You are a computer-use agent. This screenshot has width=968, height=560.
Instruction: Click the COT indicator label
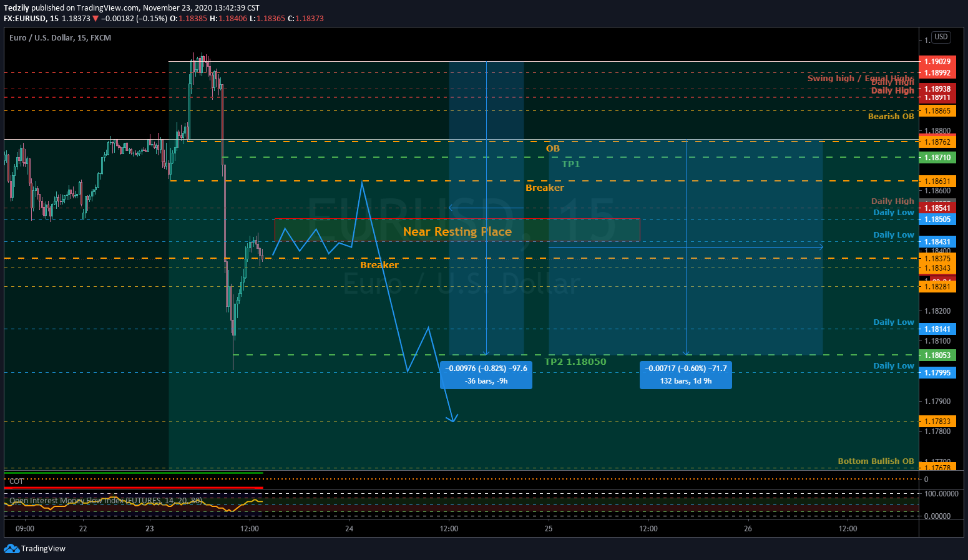(16, 481)
